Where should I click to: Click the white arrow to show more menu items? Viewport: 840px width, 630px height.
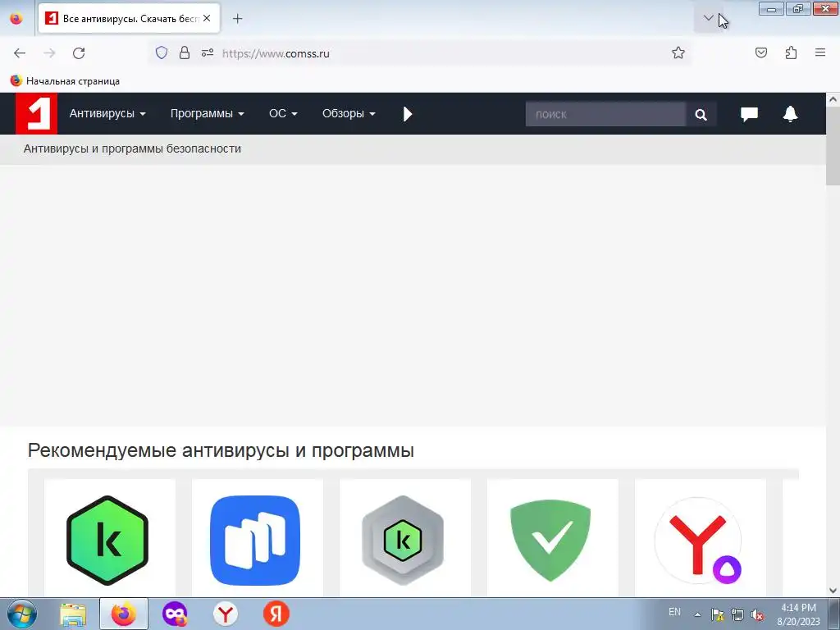click(x=408, y=113)
